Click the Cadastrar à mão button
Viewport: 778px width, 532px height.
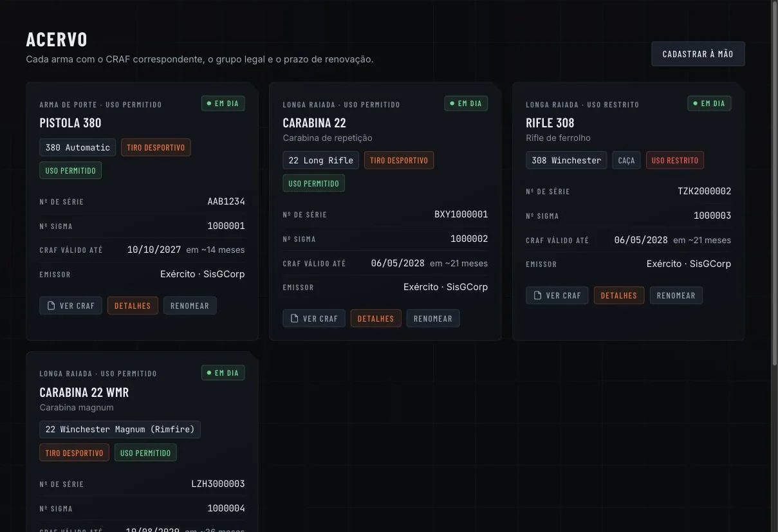tap(698, 54)
